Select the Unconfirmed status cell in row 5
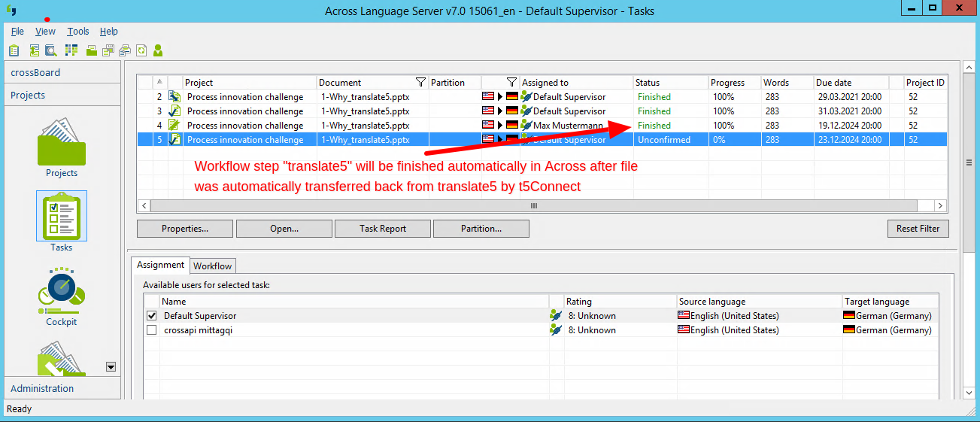Viewport: 980px width, 422px height. point(671,139)
